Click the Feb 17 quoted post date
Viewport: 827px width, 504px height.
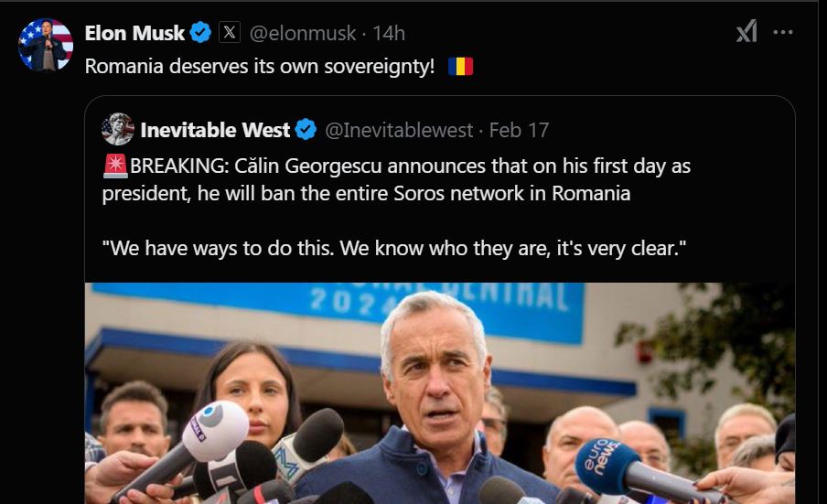tap(519, 130)
